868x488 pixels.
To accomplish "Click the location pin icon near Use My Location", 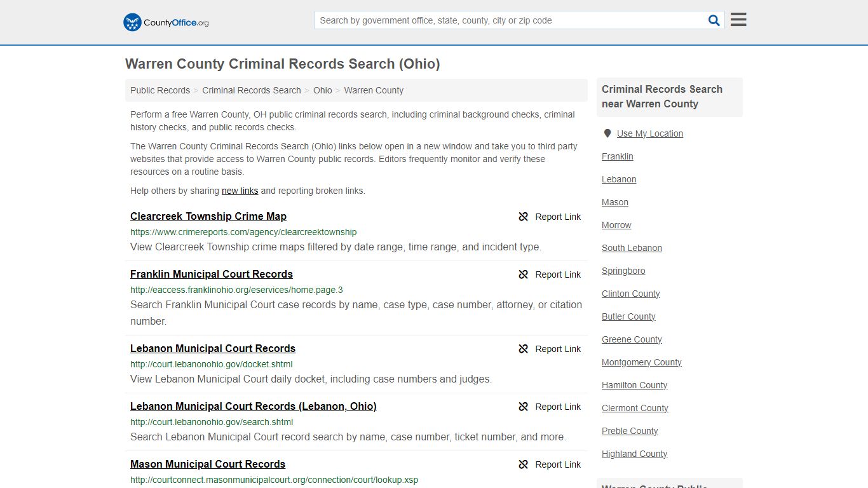I will (x=607, y=133).
